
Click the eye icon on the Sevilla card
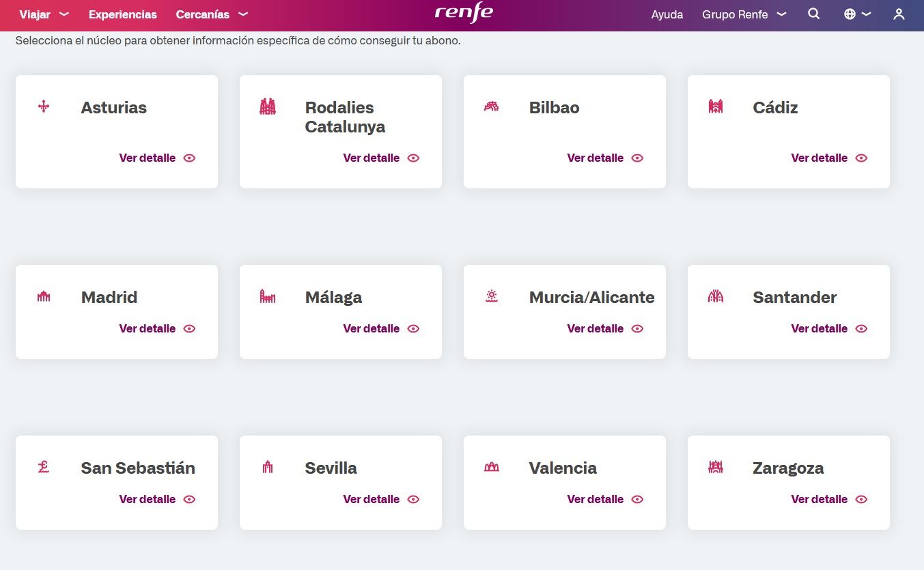click(413, 499)
